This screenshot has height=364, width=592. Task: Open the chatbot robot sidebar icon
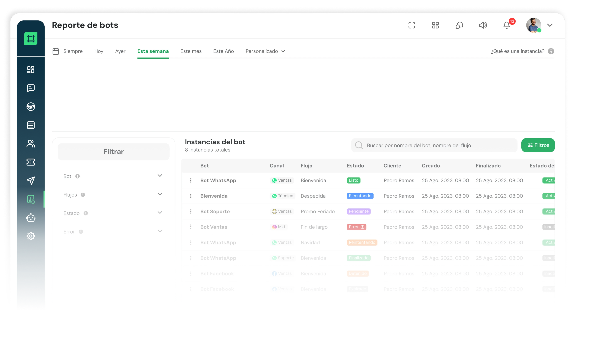pos(31,218)
